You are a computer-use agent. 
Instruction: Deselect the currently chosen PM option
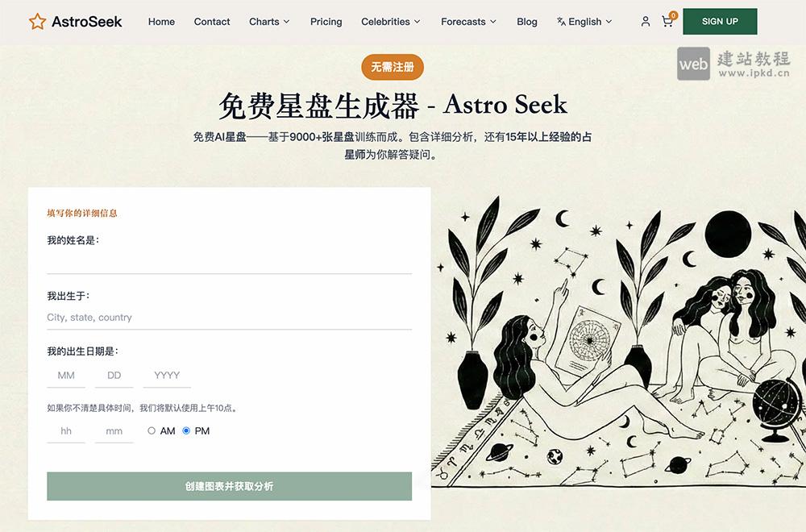click(x=186, y=430)
